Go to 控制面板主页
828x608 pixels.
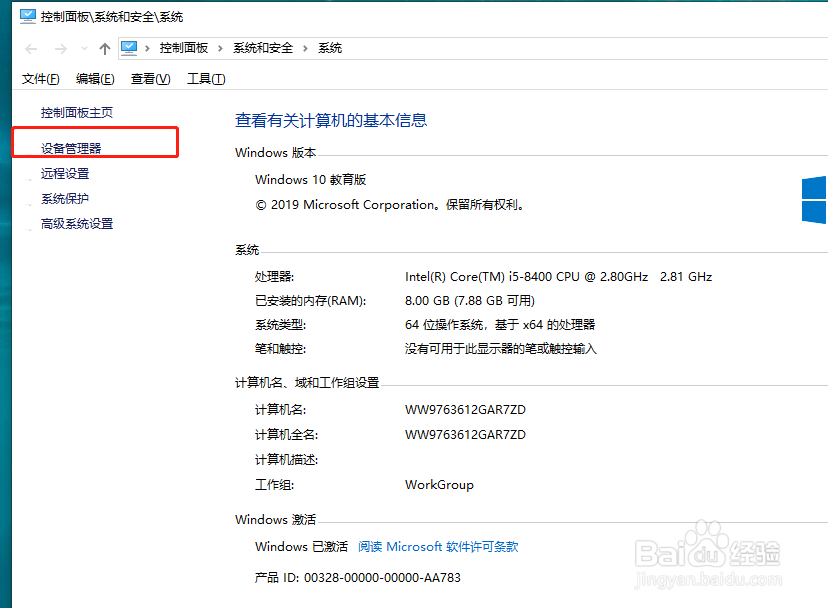(77, 113)
